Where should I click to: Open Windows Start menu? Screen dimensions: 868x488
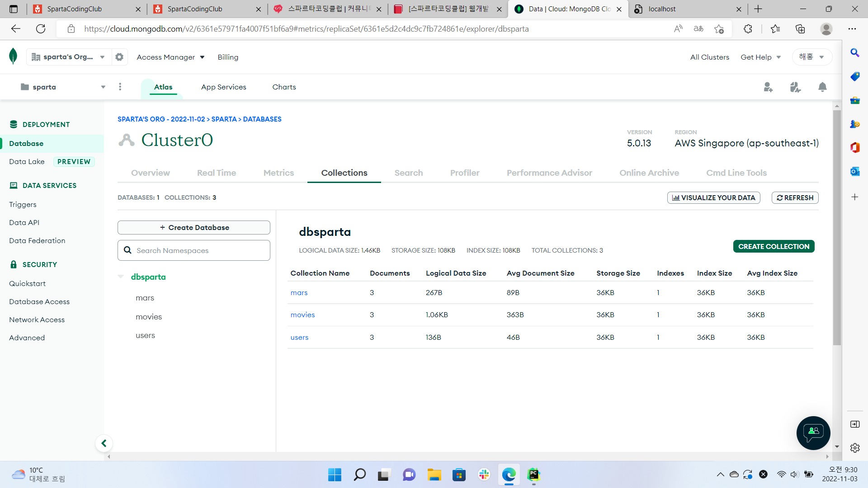click(335, 475)
